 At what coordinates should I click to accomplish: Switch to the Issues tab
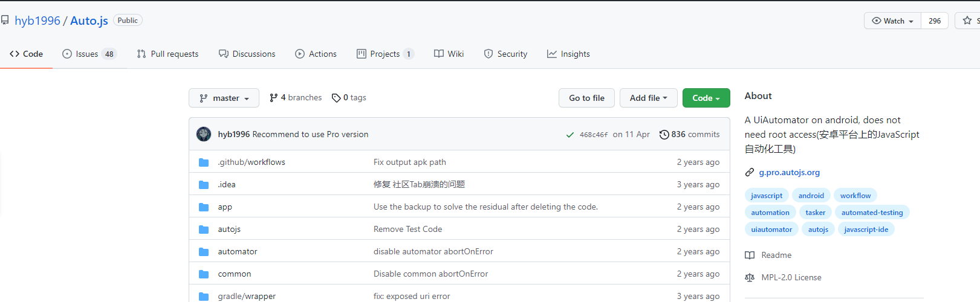click(x=88, y=54)
